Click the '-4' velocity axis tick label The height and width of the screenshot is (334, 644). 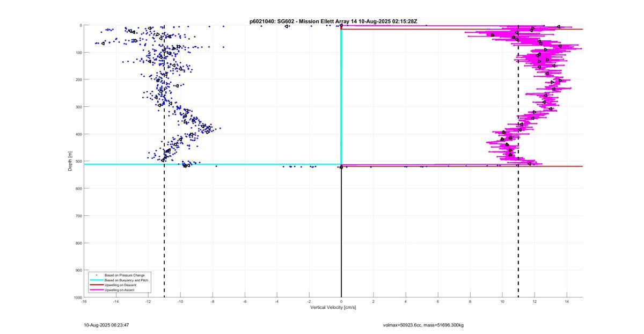click(277, 301)
